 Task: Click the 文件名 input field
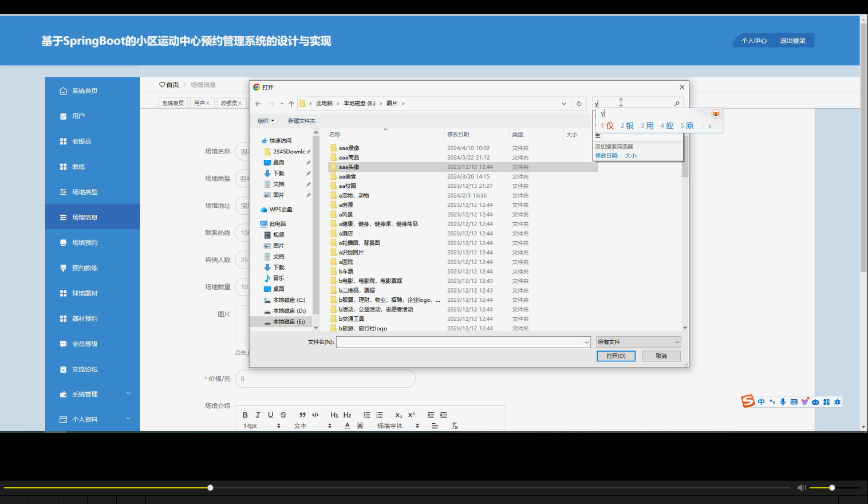click(x=461, y=341)
